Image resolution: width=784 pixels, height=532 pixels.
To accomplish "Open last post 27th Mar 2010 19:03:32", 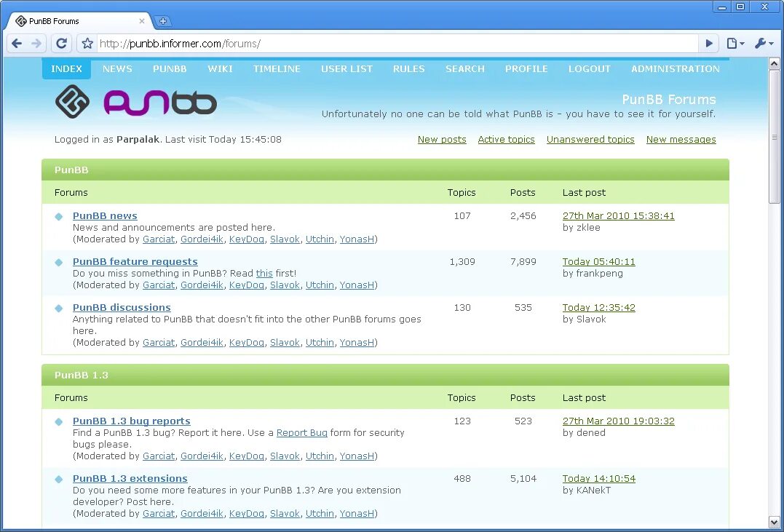I will coord(619,421).
